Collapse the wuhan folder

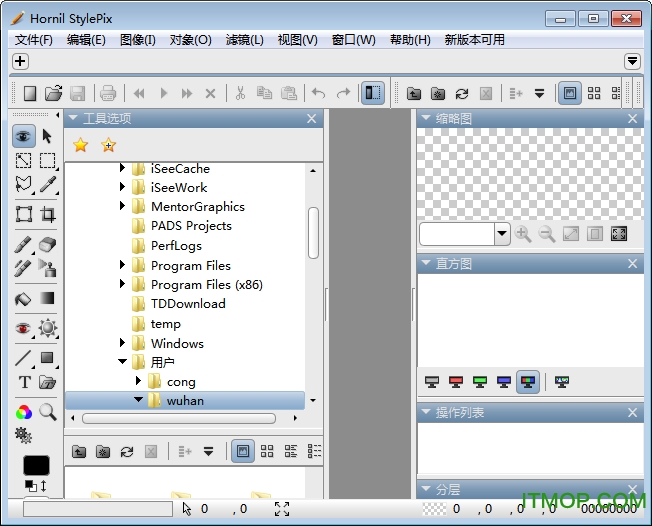tap(138, 400)
